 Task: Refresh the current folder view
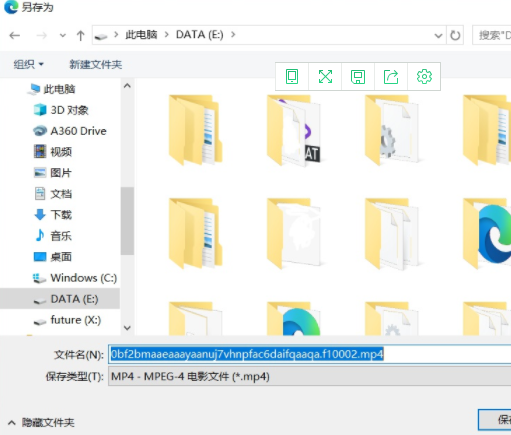coord(455,35)
